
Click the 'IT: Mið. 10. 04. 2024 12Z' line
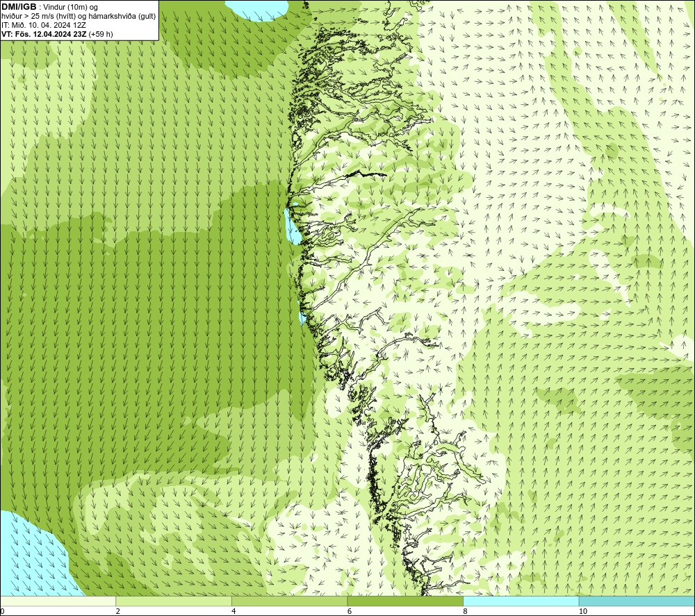point(43,25)
